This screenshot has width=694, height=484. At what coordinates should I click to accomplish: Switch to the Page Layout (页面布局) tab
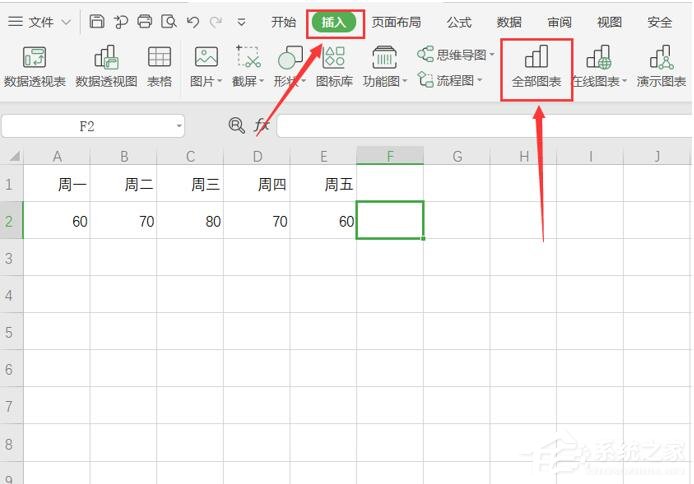pyautogui.click(x=396, y=22)
